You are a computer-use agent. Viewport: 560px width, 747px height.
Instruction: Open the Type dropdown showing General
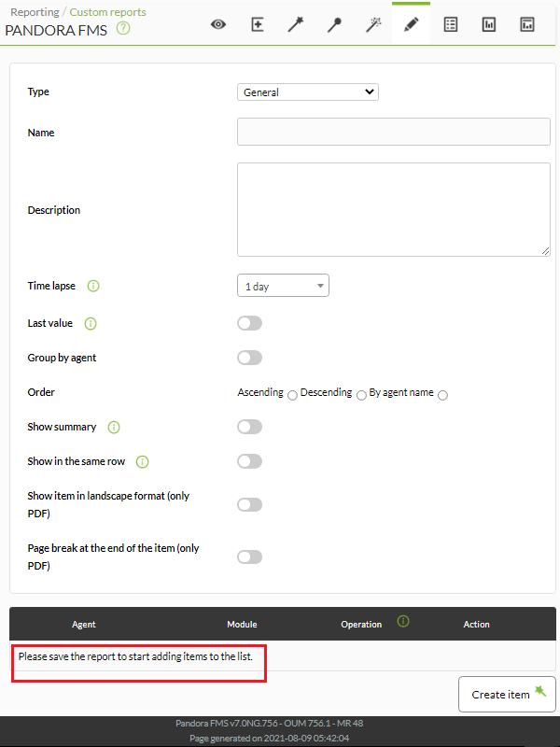[308, 92]
